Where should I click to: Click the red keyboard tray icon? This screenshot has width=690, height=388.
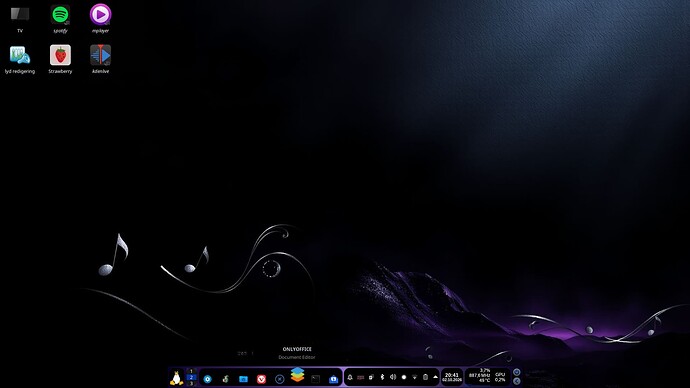tap(360, 377)
